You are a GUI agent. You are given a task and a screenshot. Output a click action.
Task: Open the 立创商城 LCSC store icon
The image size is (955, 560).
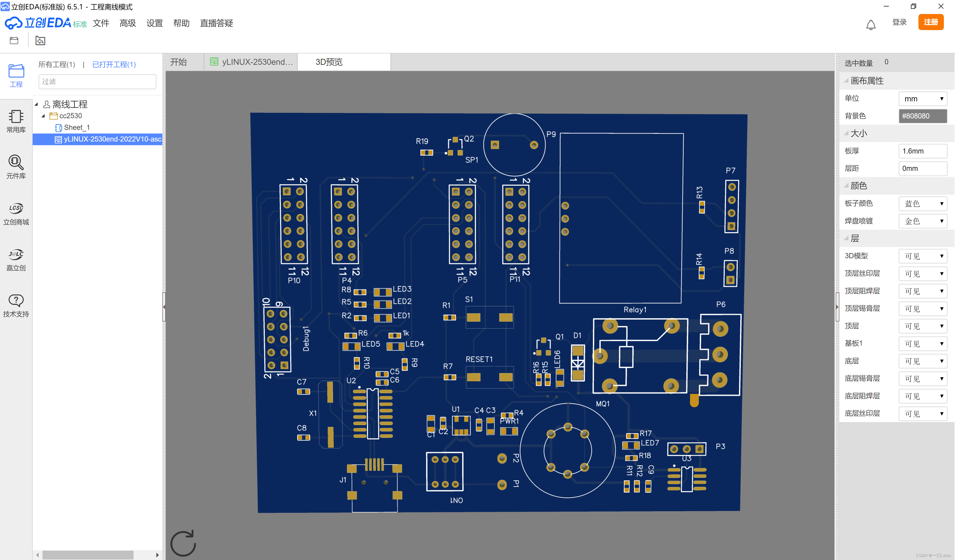(16, 213)
